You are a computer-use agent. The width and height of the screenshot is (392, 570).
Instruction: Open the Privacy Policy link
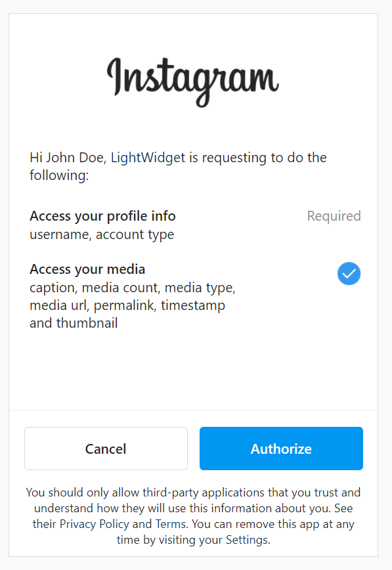(94, 524)
